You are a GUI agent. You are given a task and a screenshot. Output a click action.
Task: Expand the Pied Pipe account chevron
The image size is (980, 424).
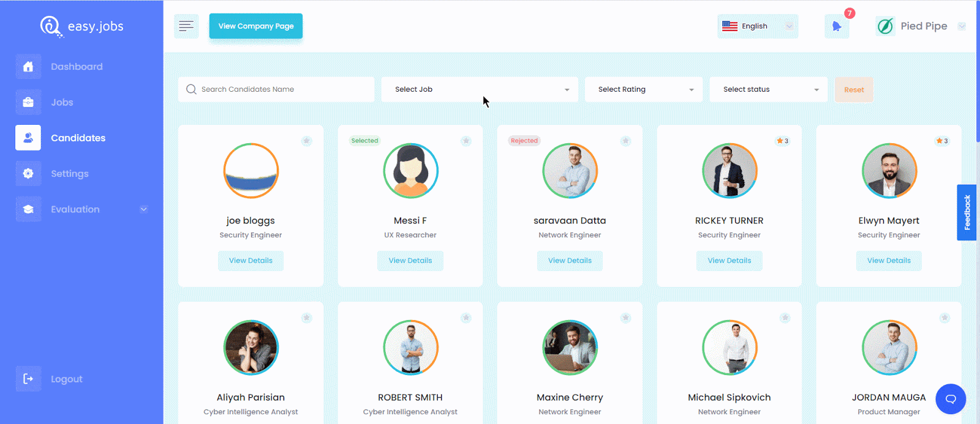962,26
